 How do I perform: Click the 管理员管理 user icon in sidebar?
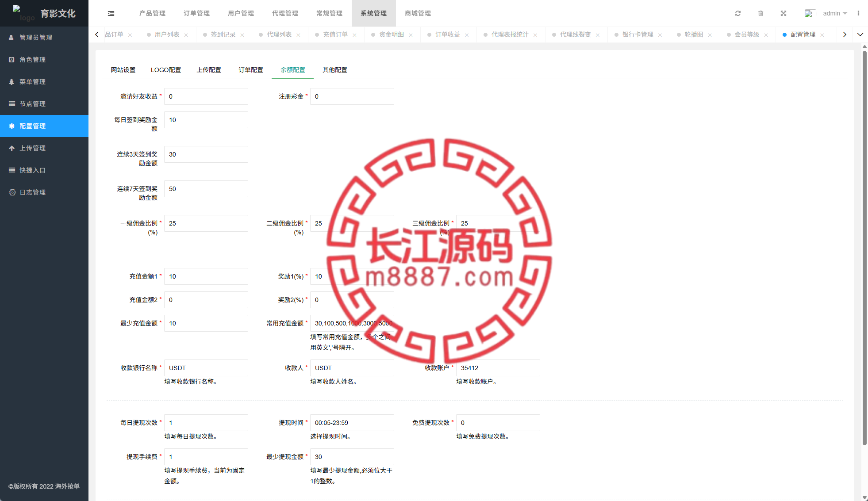pyautogui.click(x=12, y=38)
